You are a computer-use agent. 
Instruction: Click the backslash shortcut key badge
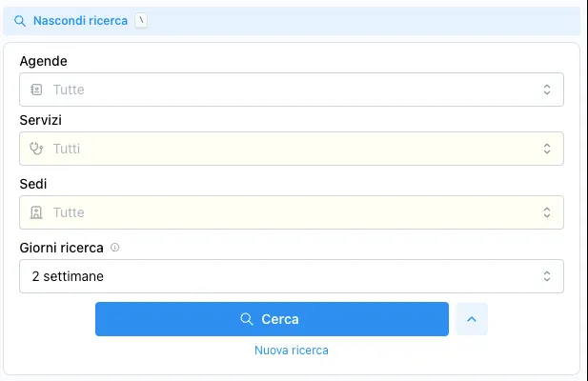(x=142, y=21)
